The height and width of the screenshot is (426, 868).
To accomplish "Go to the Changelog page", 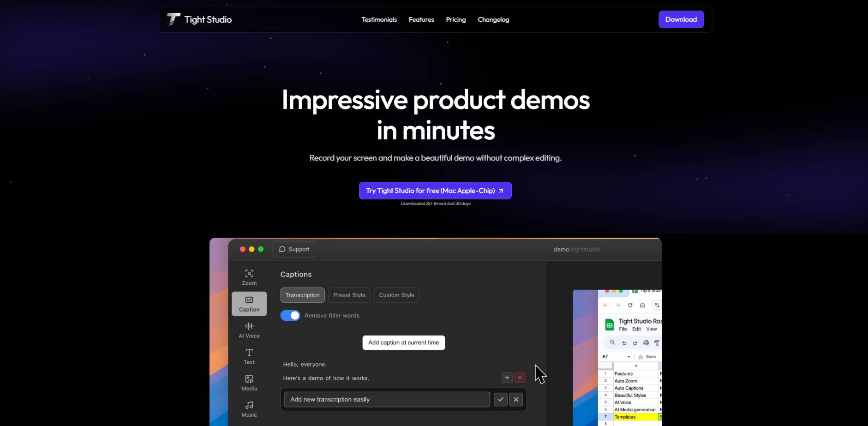I will pyautogui.click(x=493, y=19).
